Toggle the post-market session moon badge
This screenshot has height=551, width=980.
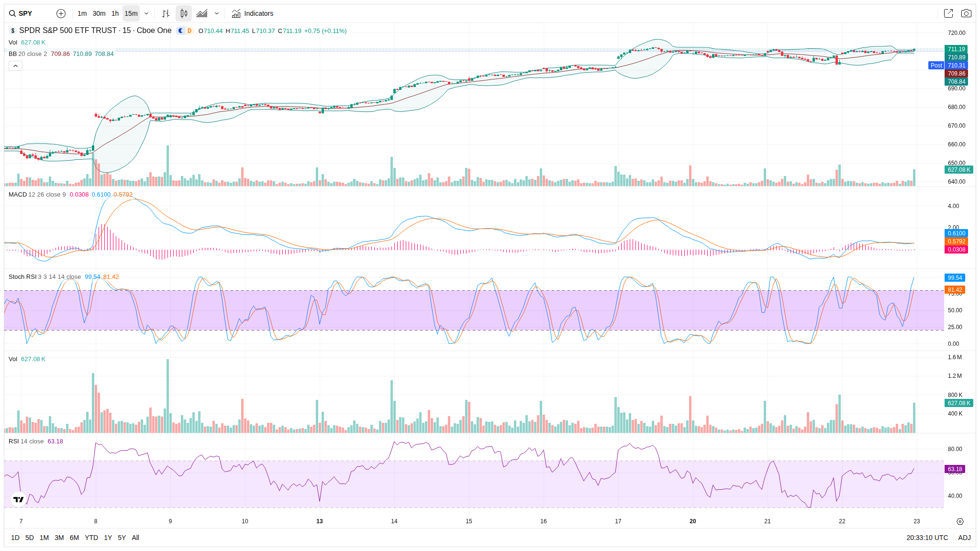pyautogui.click(x=180, y=31)
